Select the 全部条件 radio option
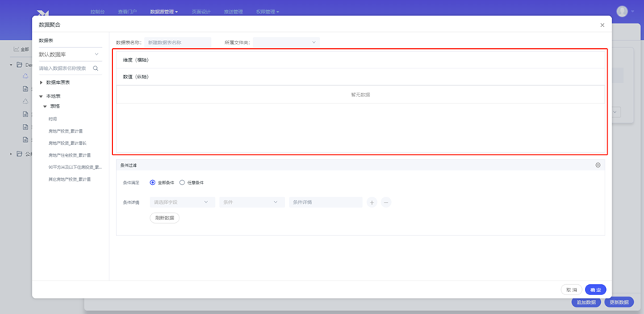 153,183
